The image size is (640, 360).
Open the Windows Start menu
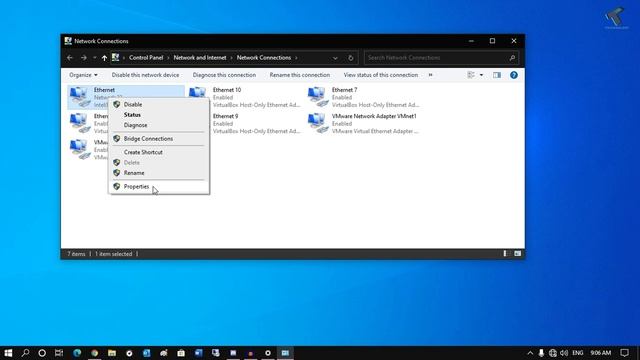click(x=8, y=353)
